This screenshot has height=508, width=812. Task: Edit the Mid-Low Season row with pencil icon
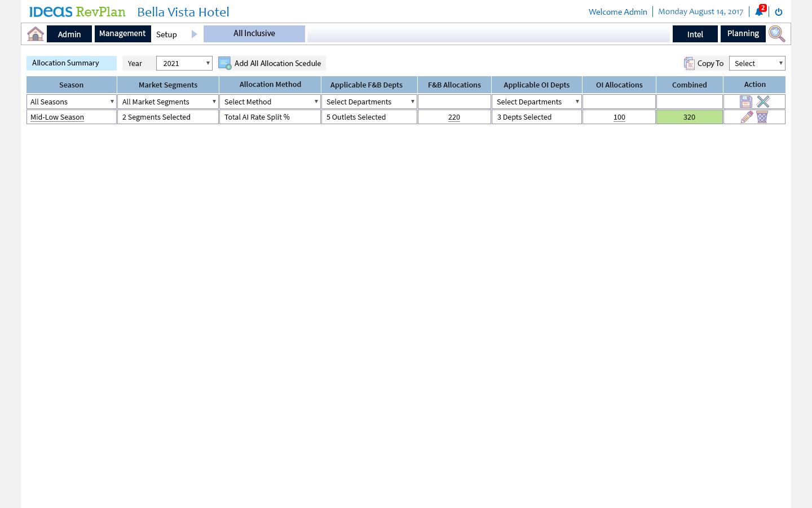747,117
